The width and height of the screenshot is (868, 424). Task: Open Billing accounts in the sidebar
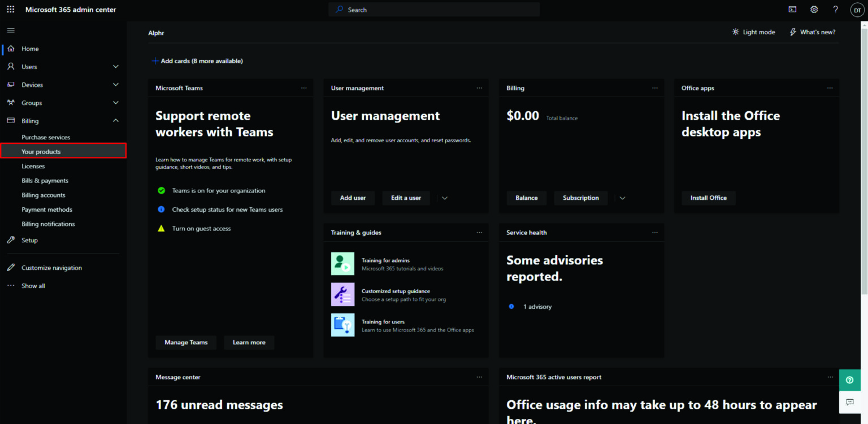44,195
